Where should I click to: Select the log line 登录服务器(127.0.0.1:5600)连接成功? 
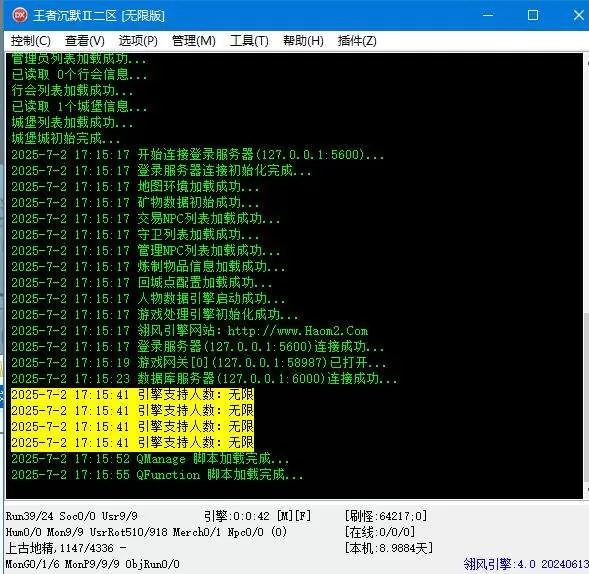[198, 347]
